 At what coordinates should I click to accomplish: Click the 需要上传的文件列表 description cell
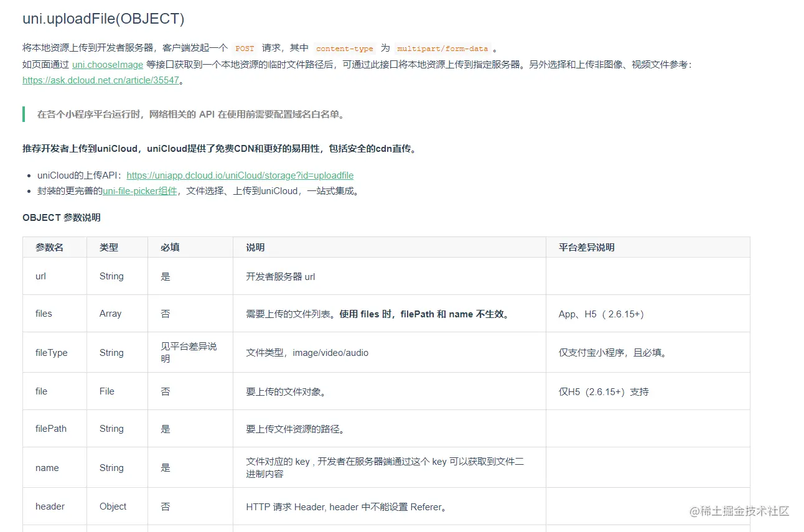point(390,314)
